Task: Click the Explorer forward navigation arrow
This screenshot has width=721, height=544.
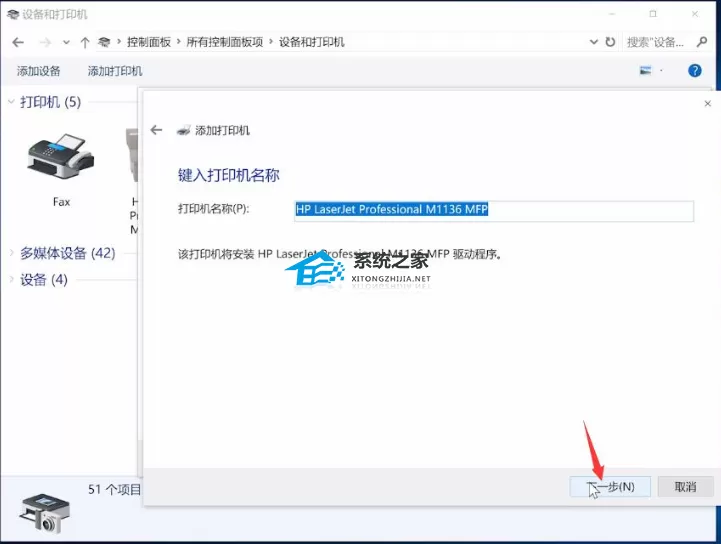Action: pos(45,42)
